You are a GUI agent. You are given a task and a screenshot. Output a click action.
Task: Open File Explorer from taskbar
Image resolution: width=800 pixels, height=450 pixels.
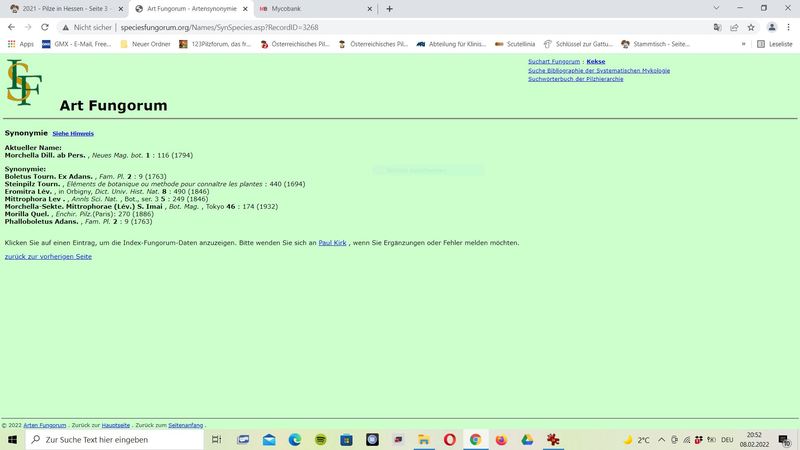click(423, 440)
